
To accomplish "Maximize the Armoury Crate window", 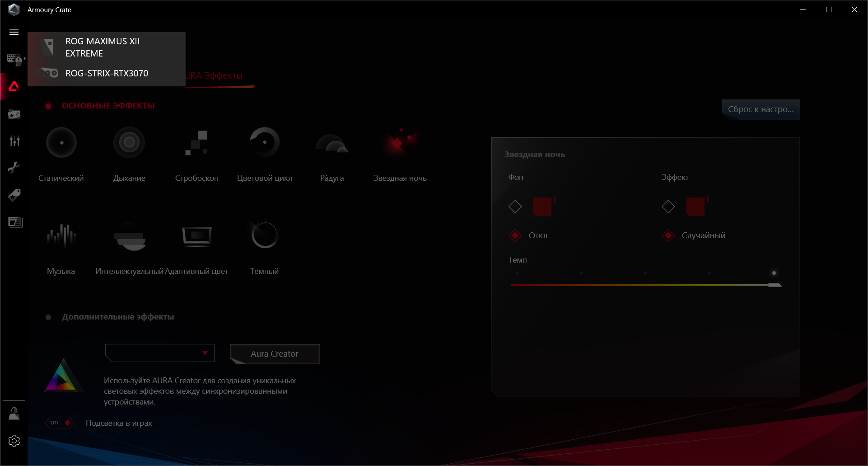I will (x=829, y=9).
